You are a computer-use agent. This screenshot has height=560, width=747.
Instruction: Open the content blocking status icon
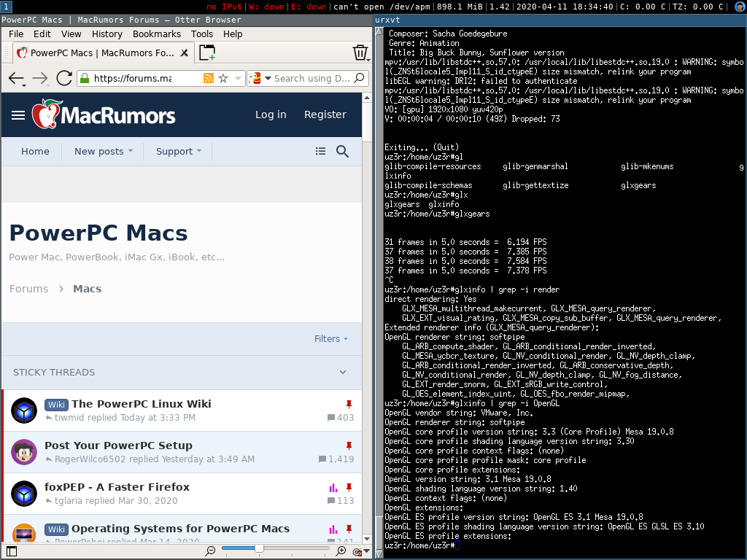click(x=357, y=551)
